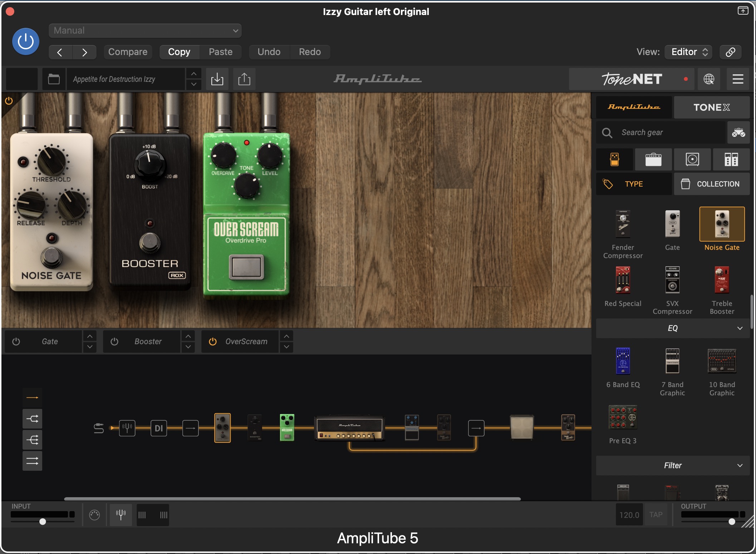Screen dimensions: 756x554
Task: Click the save preset download icon
Action: 217,79
